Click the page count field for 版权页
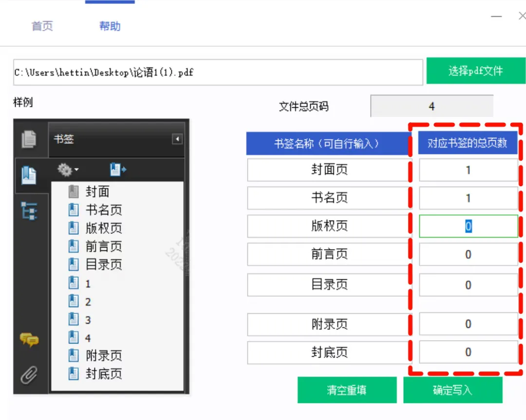 click(468, 227)
